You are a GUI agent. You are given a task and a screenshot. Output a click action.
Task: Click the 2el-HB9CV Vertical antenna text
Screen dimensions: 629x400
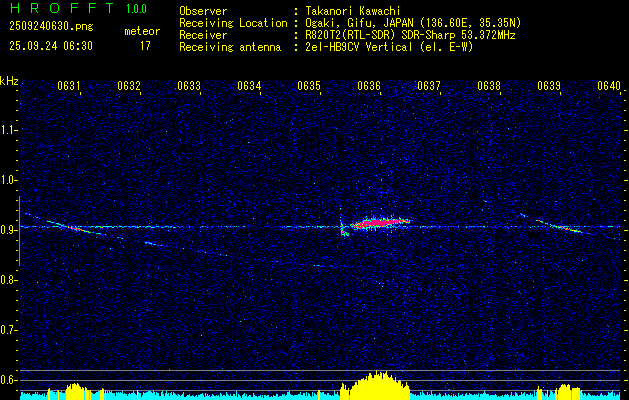pyautogui.click(x=389, y=47)
